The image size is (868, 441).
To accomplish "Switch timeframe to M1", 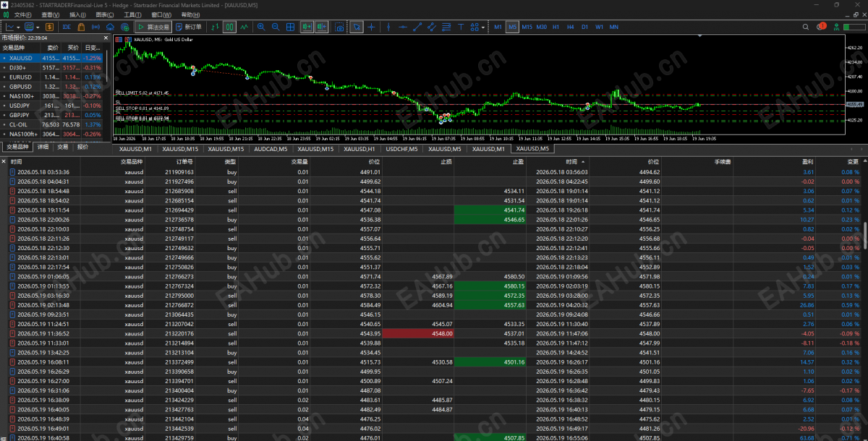I will [498, 27].
